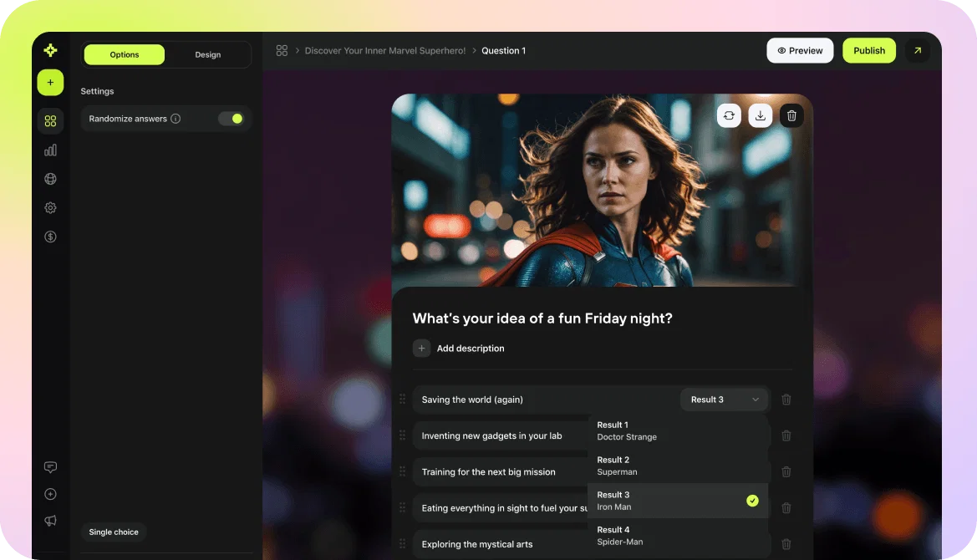Switch to the Design tab
Image resolution: width=977 pixels, height=560 pixels.
pos(207,55)
